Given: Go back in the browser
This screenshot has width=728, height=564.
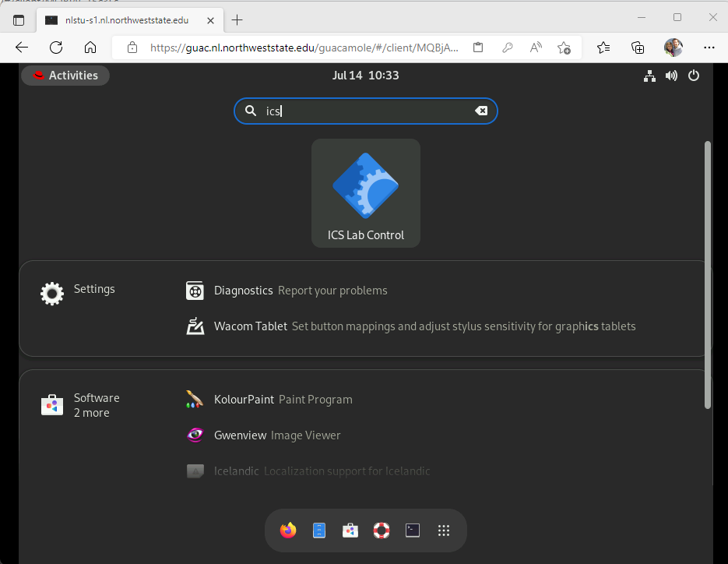Looking at the screenshot, I should [x=22, y=48].
